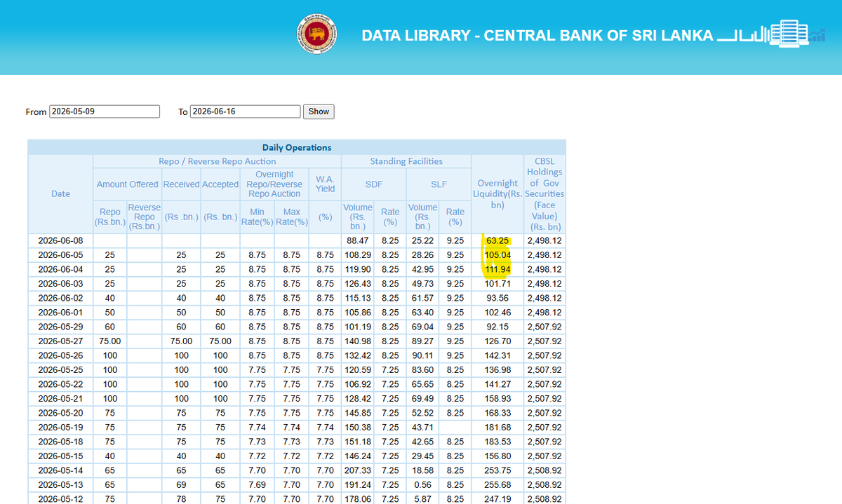Click SDF volume 207.33
Viewport: 842px width, 504px height.
coord(358,470)
